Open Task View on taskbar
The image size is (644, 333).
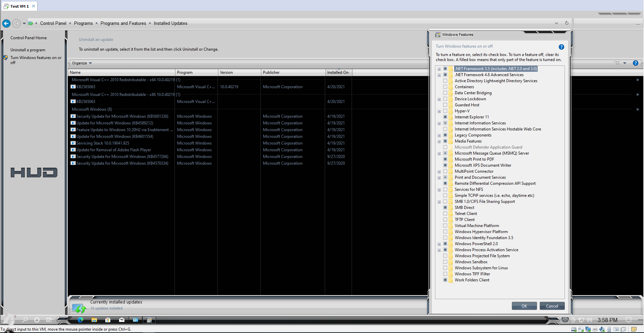pyautogui.click(x=49, y=320)
